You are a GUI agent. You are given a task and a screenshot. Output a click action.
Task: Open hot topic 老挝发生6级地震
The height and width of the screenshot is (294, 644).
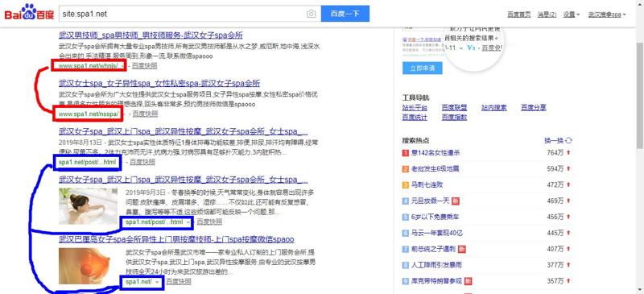point(436,169)
